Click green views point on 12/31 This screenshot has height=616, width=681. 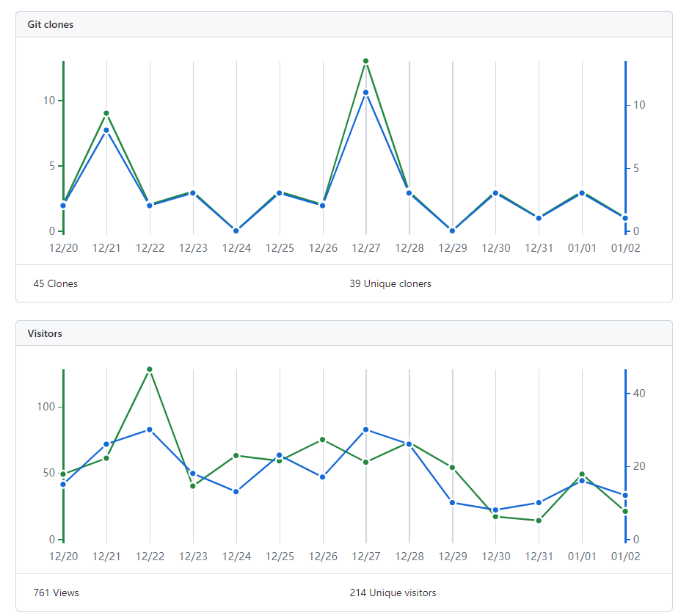click(539, 521)
